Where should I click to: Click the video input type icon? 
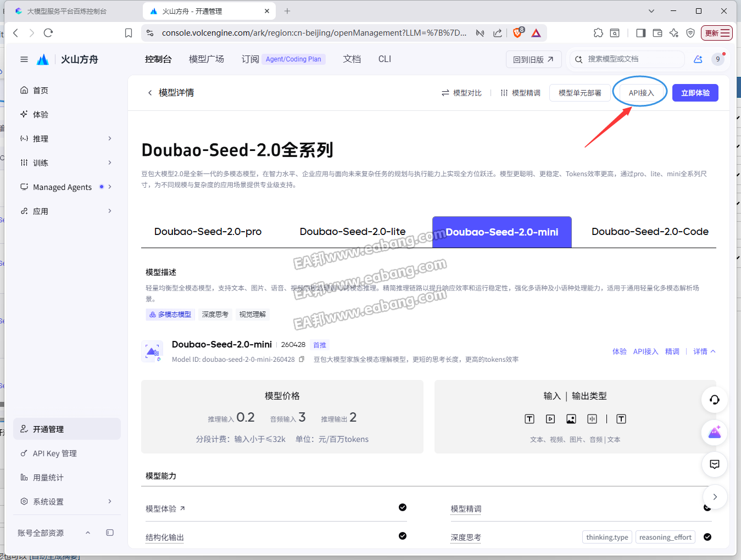550,419
